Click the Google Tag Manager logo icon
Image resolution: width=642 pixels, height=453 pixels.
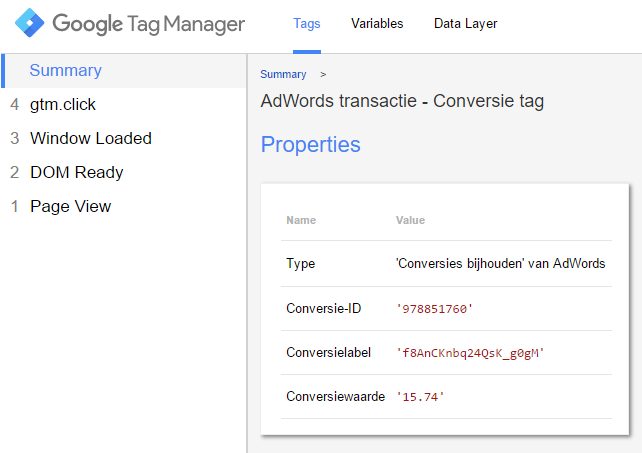point(28,23)
